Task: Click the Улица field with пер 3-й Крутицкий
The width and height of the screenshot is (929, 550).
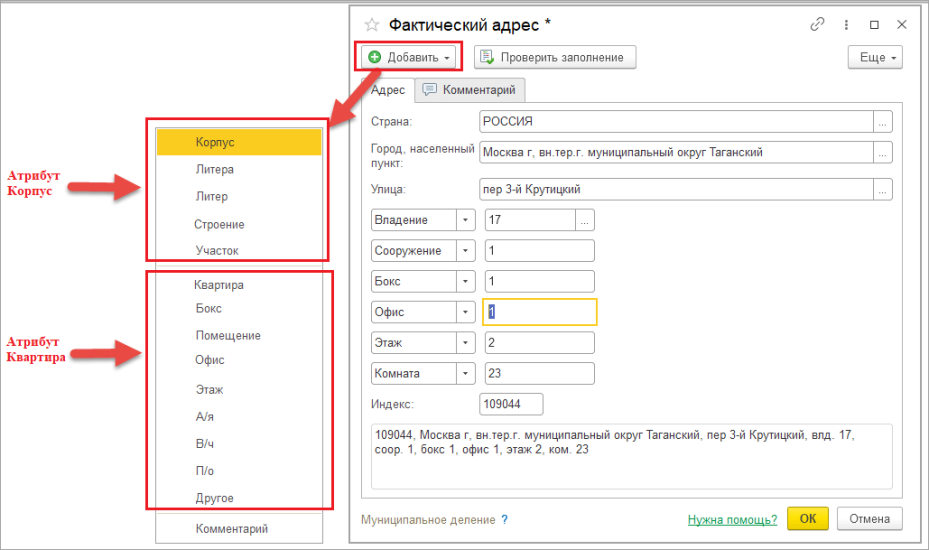Action: tap(676, 190)
